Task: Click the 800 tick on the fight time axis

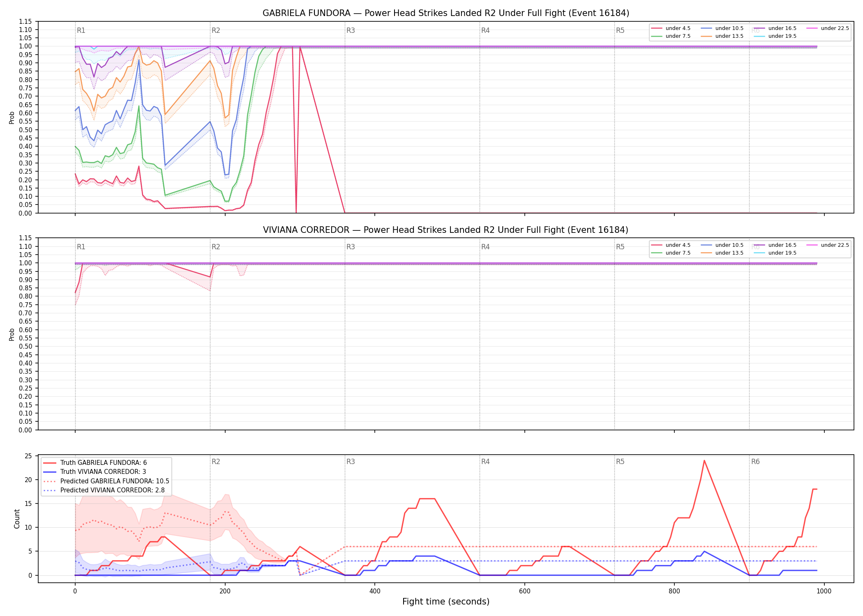Action: [x=674, y=591]
